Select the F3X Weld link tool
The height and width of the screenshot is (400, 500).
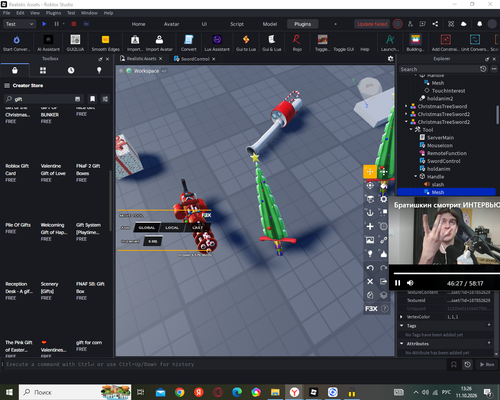pyautogui.click(x=384, y=240)
